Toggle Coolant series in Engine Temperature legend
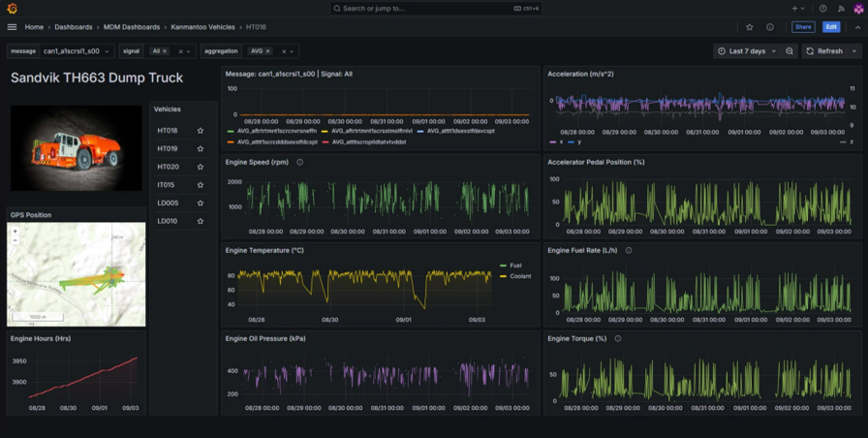 [x=520, y=276]
